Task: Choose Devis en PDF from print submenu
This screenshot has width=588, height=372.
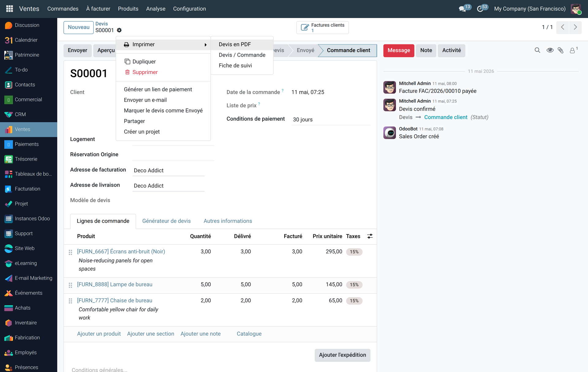Action: [242, 44]
